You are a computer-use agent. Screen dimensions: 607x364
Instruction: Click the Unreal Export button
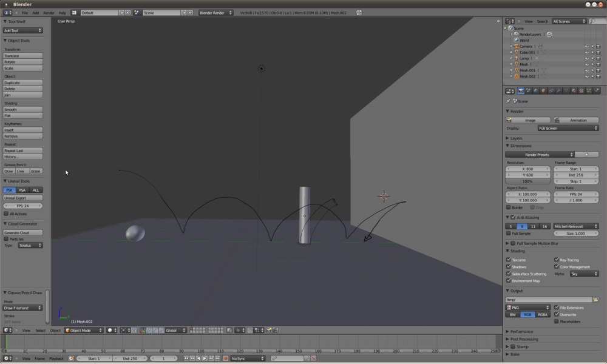coord(23,198)
